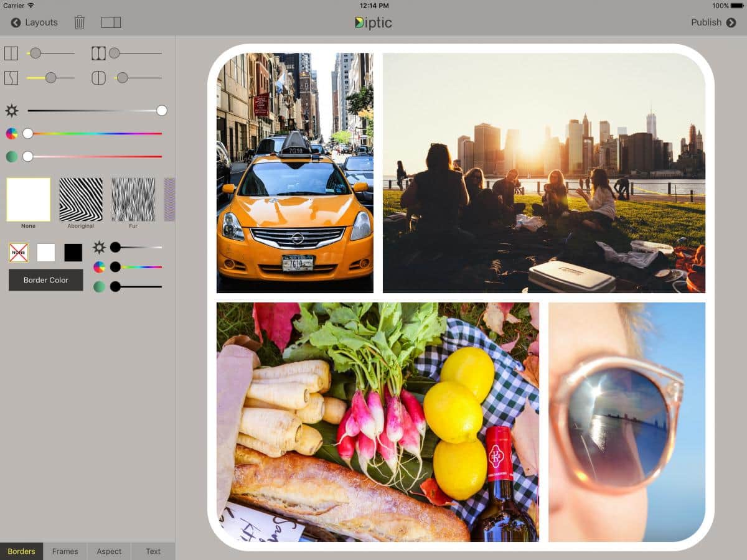747x560 pixels.
Task: Open the Publish screen
Action: [x=713, y=22]
